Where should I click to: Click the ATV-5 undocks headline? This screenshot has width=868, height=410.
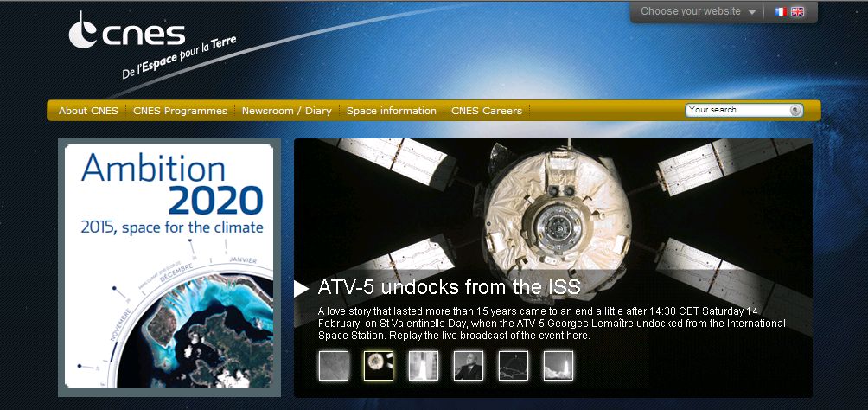click(449, 287)
